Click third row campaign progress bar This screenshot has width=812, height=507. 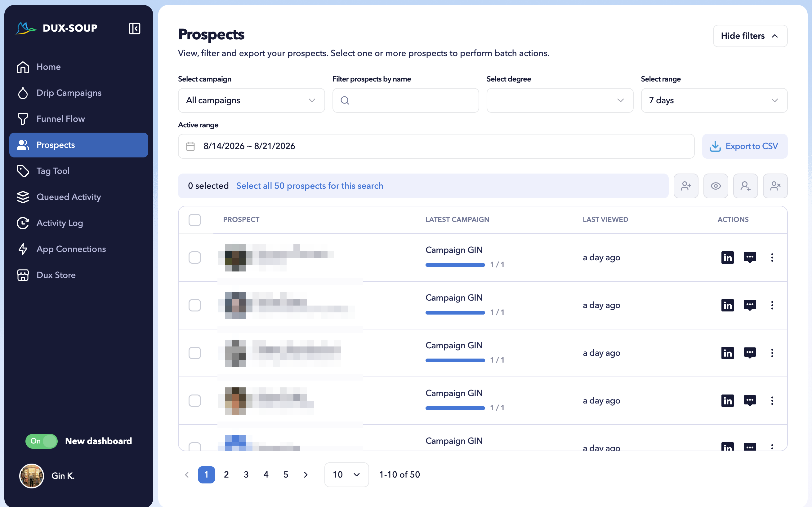point(455,360)
